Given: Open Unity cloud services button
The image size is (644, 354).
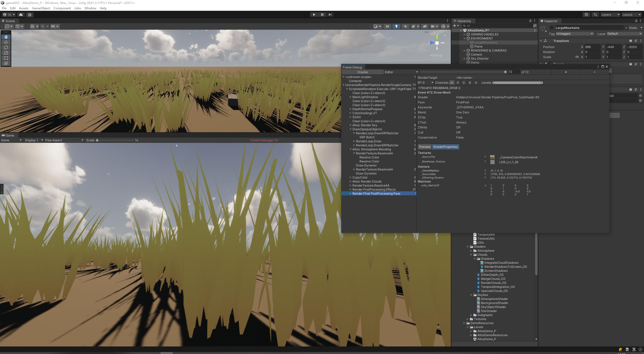Looking at the screenshot, I should pos(21,15).
